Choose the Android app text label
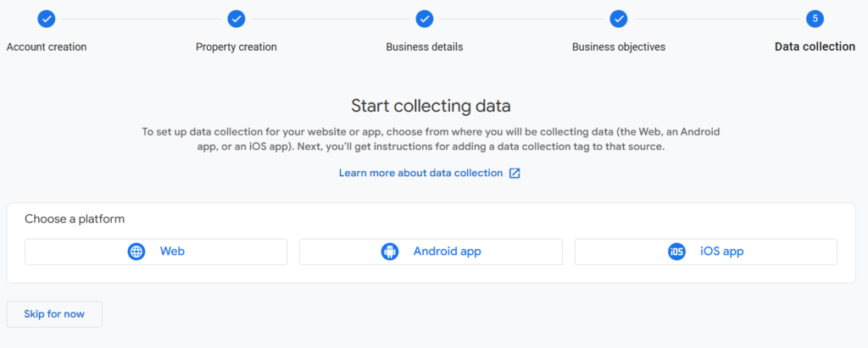Image resolution: width=868 pixels, height=348 pixels. pyautogui.click(x=448, y=251)
